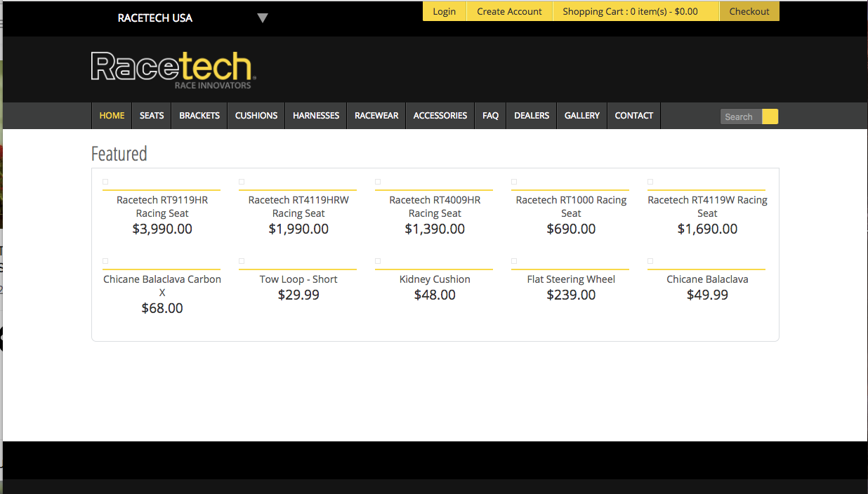Click the $48.00 price
868x494 pixels.
pos(435,295)
